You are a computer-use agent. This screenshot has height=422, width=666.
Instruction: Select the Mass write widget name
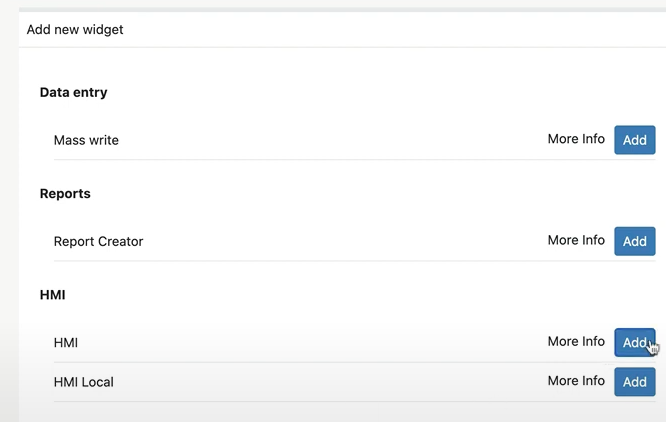86,140
